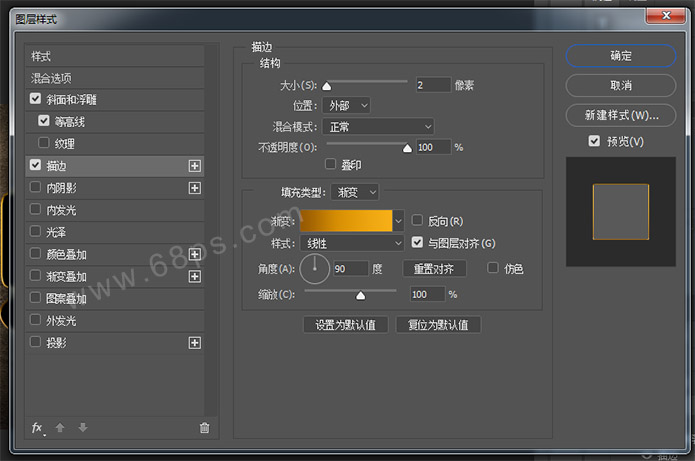This screenshot has width=695, height=461.
Task: Click the move effect up arrow
Action: [60, 427]
